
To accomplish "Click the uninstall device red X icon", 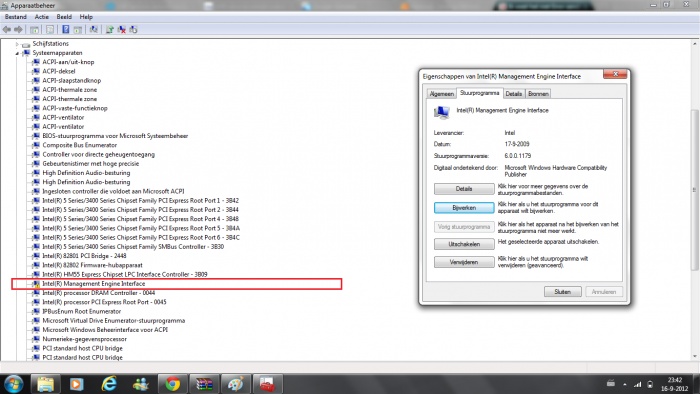I will tap(121, 29).
